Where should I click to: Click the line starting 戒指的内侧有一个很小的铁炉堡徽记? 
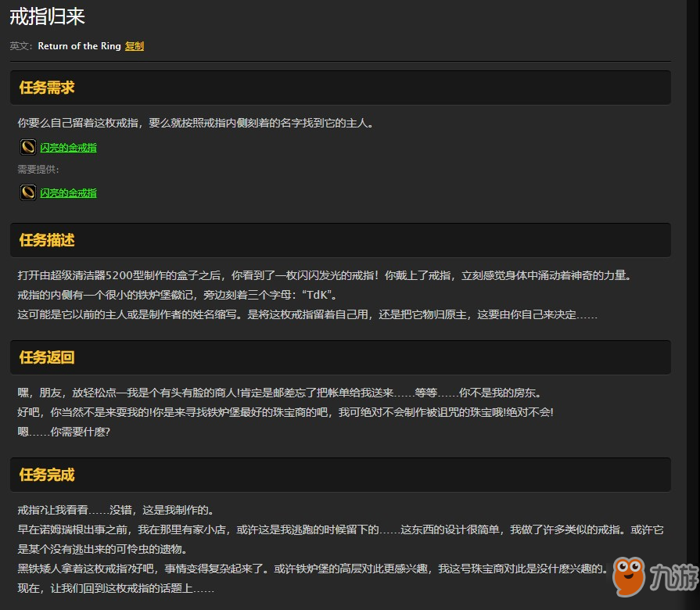tap(178, 295)
